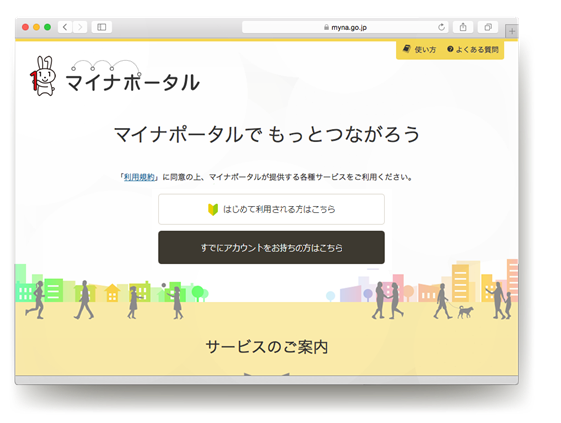The image size is (561, 423).
Task: Click the マイナポータル logo text
Action: [x=132, y=82]
